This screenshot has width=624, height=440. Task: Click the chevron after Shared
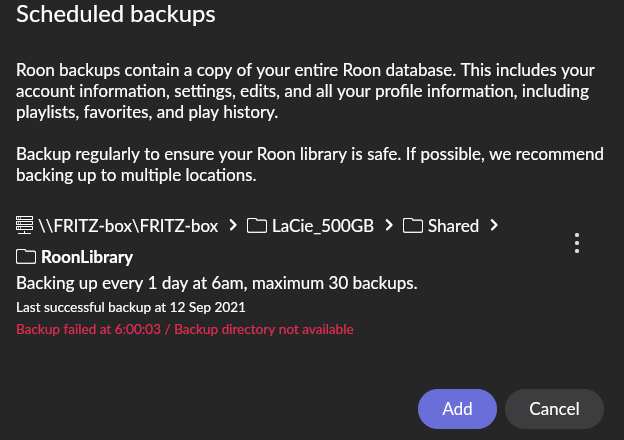494,226
